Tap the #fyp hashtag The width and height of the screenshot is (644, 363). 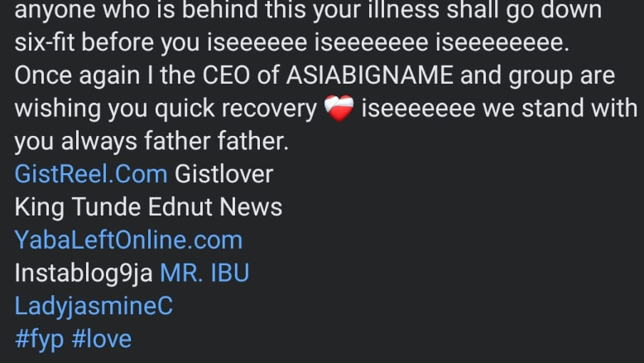39,340
